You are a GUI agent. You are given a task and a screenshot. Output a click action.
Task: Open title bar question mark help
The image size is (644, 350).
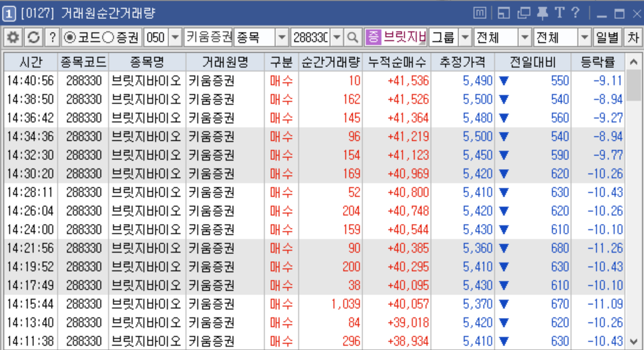pos(575,13)
